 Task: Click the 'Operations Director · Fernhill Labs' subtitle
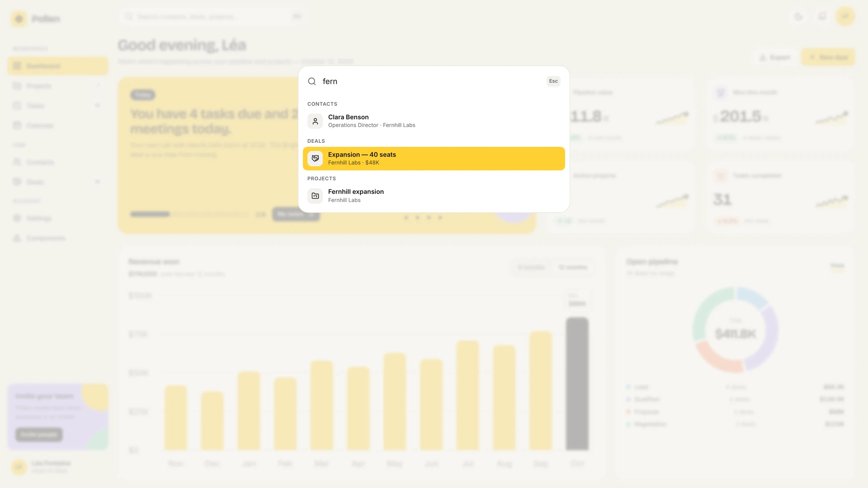click(372, 125)
